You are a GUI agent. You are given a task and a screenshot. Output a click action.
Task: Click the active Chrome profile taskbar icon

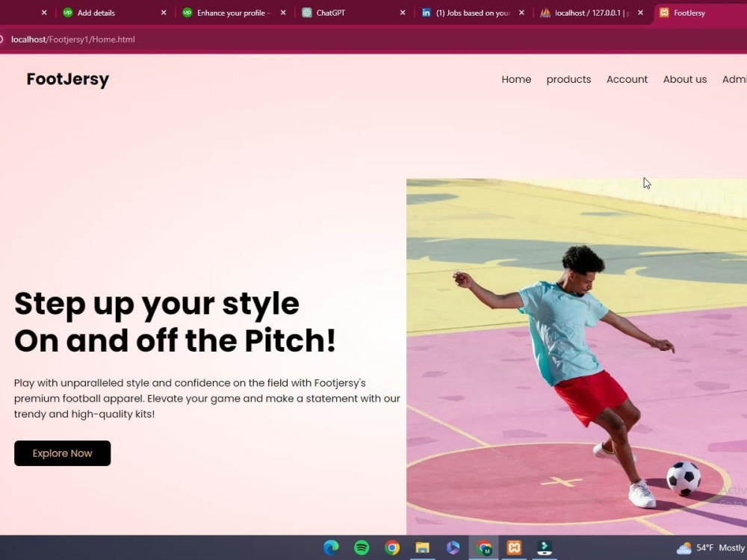pos(483,547)
